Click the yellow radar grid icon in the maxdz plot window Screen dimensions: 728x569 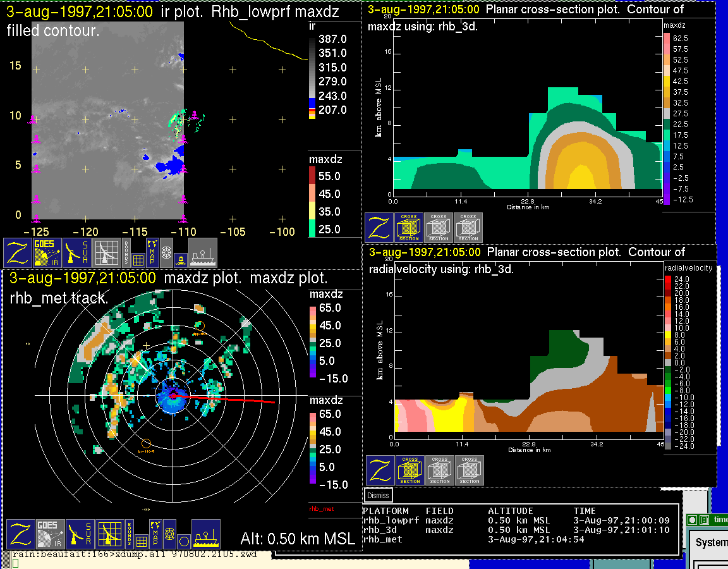109,534
